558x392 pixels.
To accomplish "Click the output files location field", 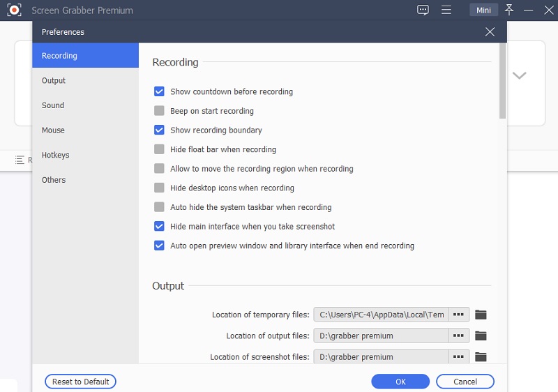I will 381,336.
